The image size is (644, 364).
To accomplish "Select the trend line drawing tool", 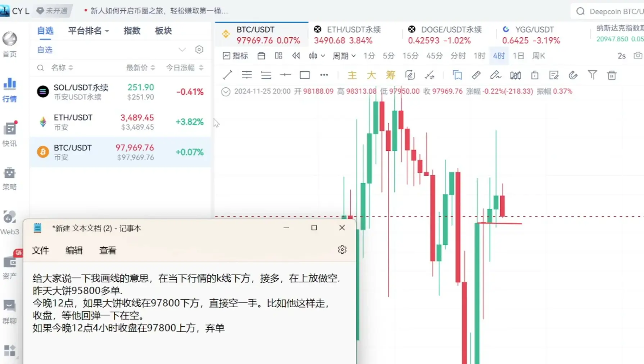I will 227,75.
